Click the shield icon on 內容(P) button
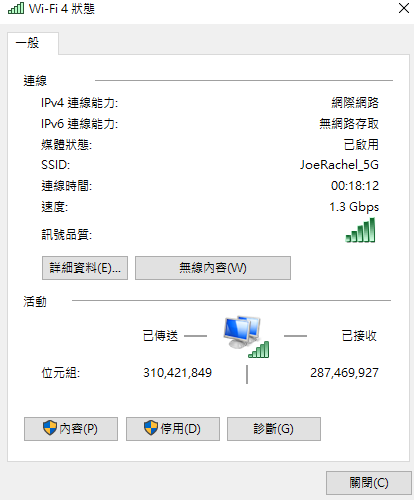Viewport: 414px width, 500px height. [50, 428]
